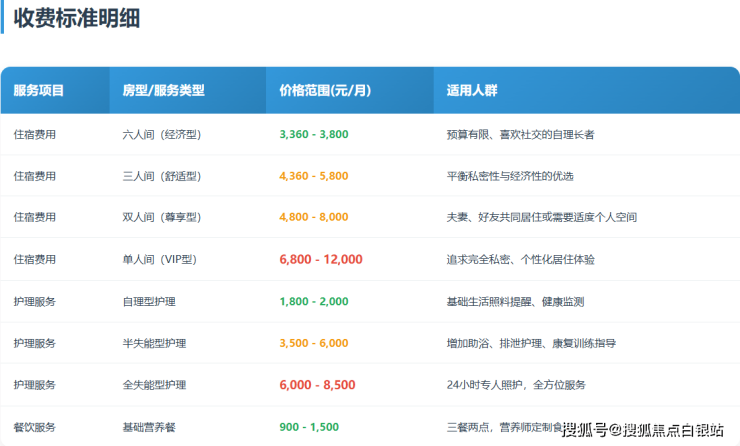The image size is (740, 446).
Task: Select the 4,360 - 5,800 price value
Action: 314,176
